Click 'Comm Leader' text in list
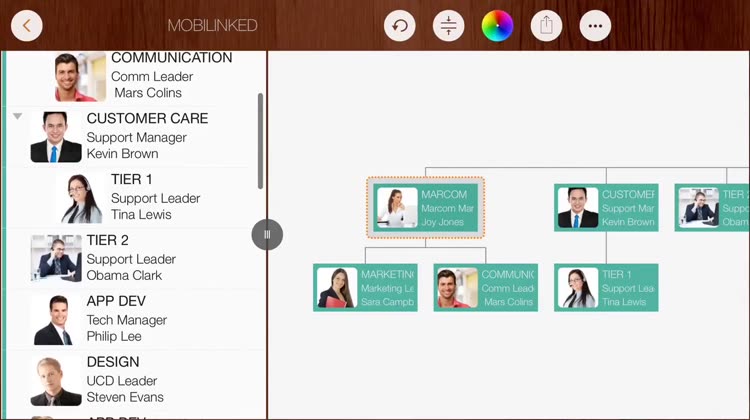 (x=152, y=77)
